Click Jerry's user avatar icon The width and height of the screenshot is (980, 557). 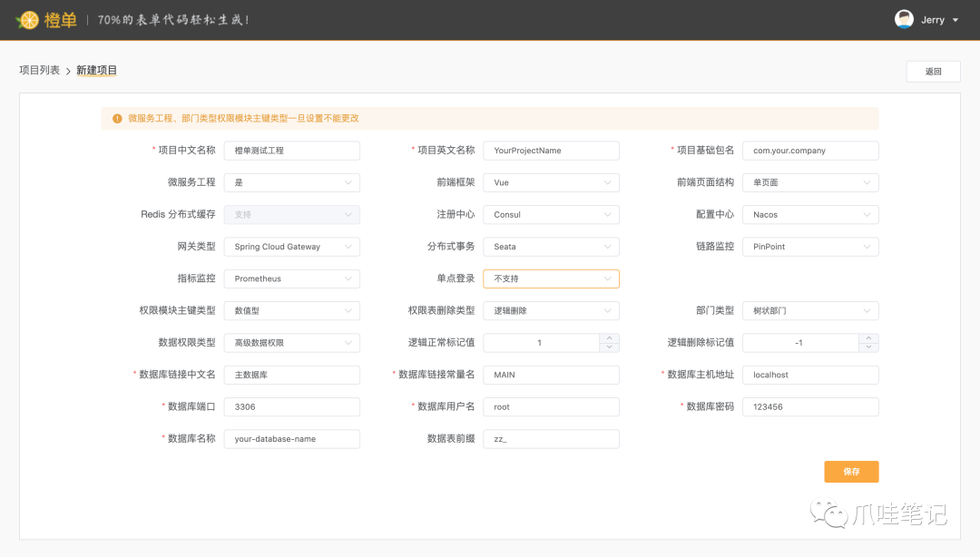[x=904, y=19]
